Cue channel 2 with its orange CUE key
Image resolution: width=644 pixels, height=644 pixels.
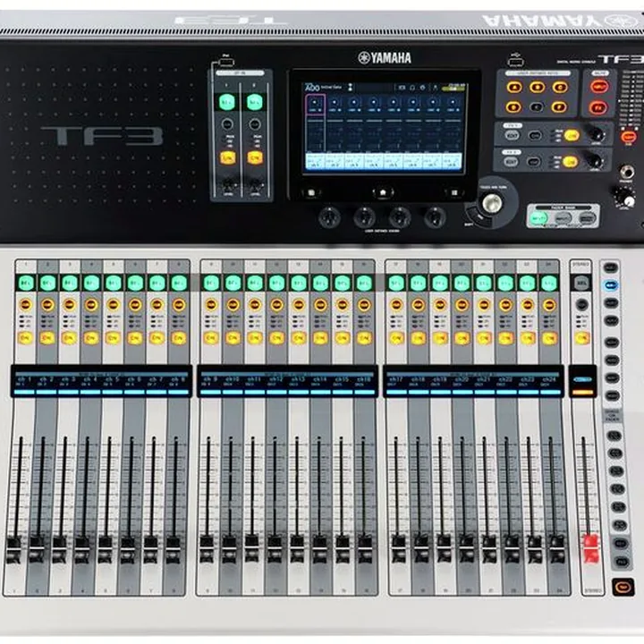point(47,305)
